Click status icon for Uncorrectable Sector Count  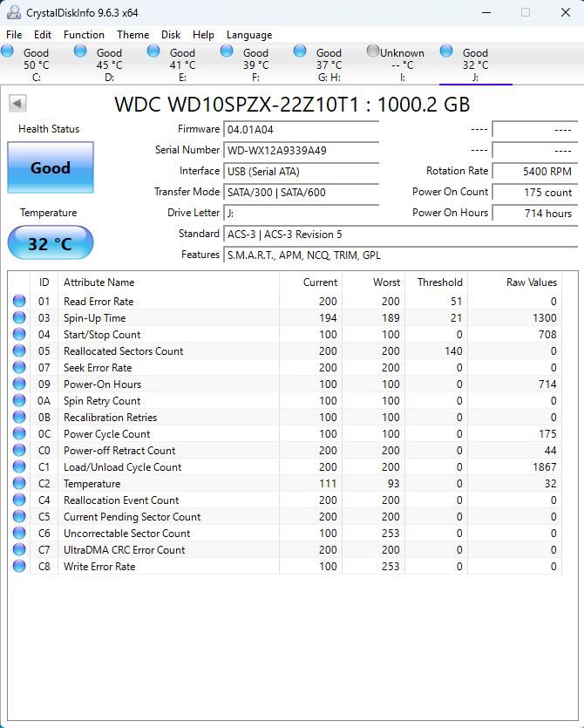point(19,533)
